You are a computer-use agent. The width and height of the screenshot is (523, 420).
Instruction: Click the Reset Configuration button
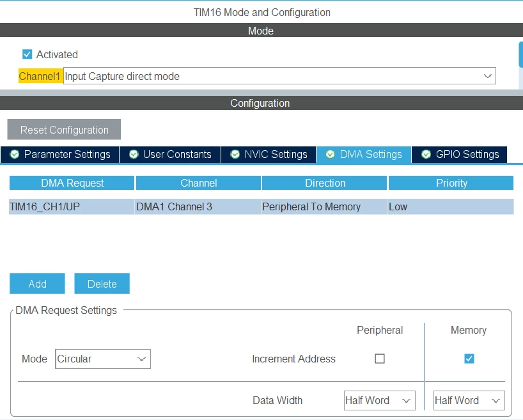pos(64,129)
